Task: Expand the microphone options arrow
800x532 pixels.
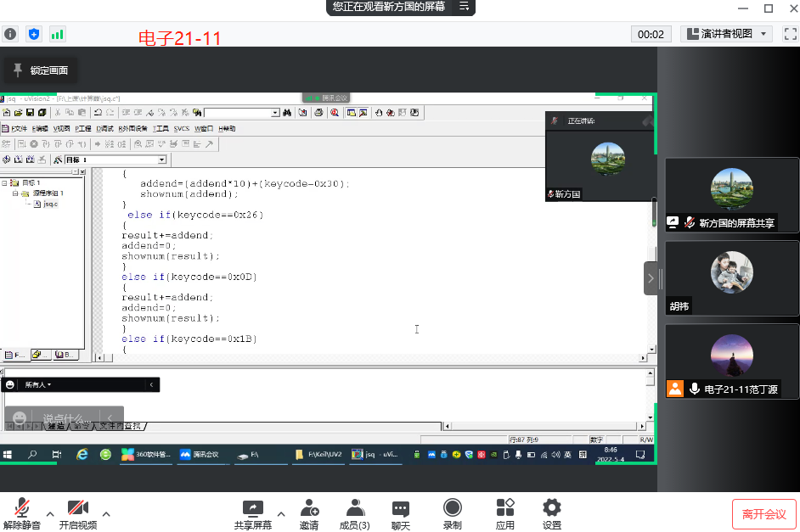Action: point(50,514)
